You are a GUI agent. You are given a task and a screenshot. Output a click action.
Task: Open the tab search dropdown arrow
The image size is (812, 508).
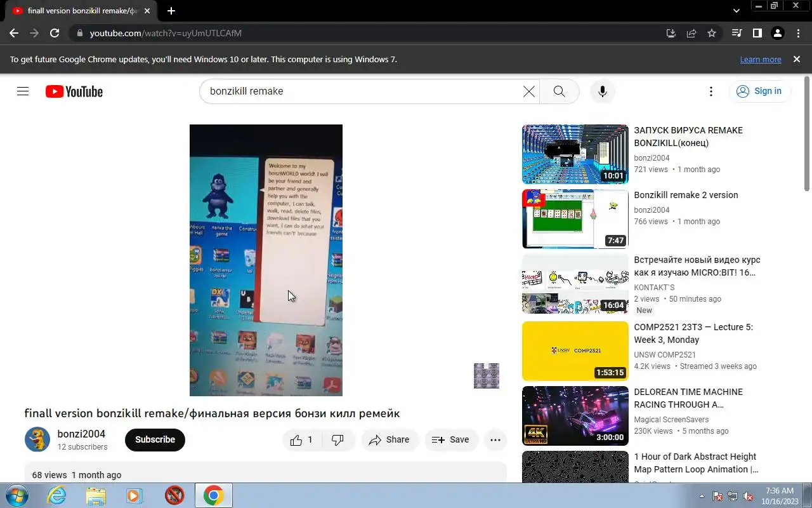coord(736,11)
